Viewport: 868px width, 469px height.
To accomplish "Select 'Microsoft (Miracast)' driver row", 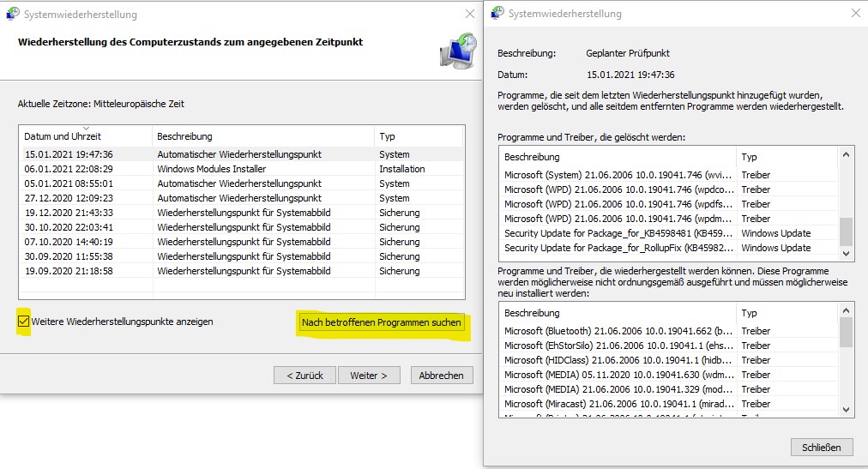I will (669, 404).
